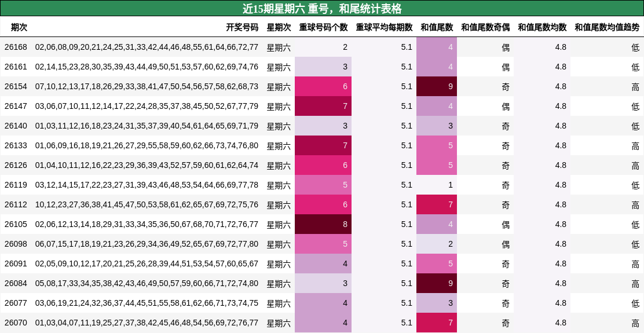644x333 pixels.
Task: Select the 期次 column header
Action: 19,28
